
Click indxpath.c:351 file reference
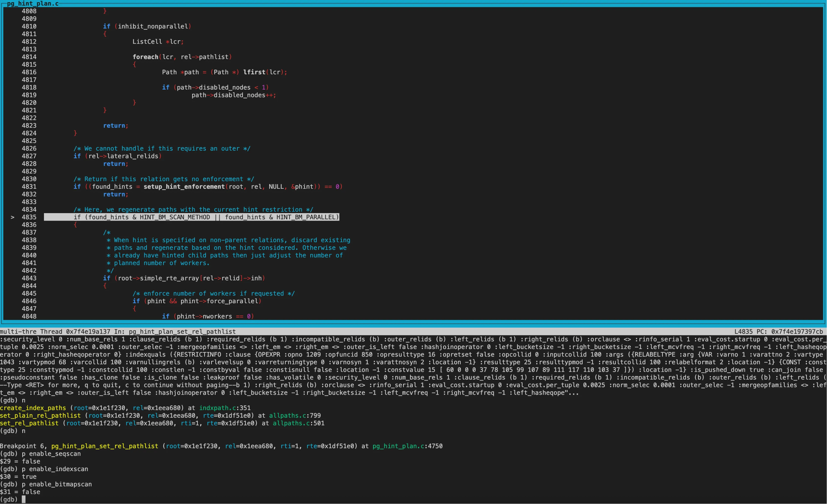coord(224,408)
